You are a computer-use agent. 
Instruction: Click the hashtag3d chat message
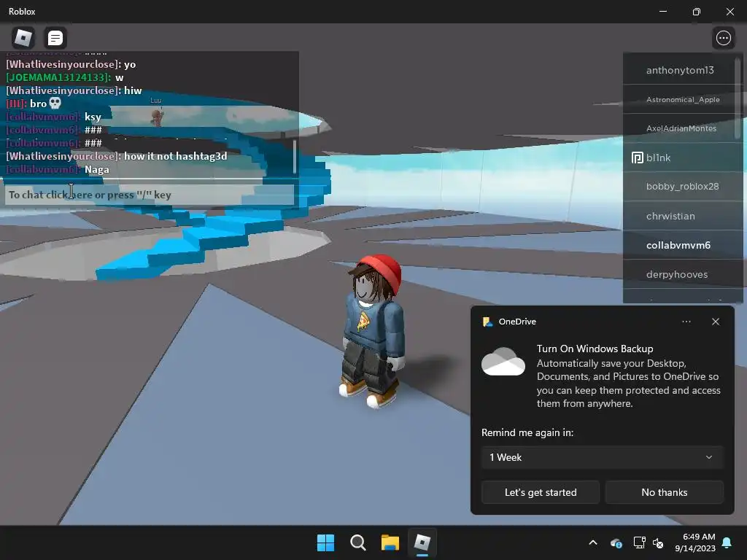pos(175,156)
